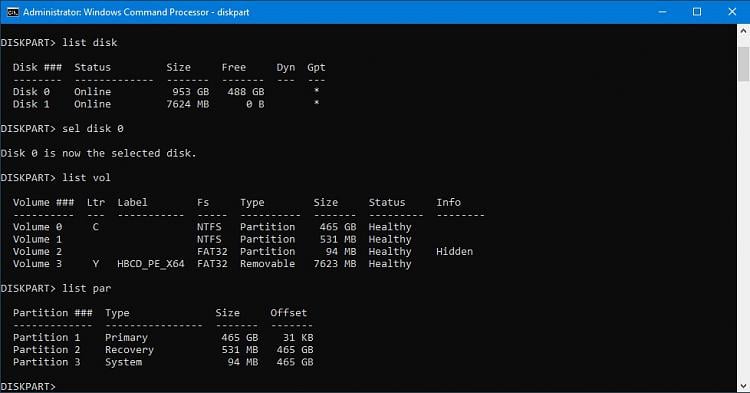Viewport: 750px width, 393px height.
Task: Click 'FAT32' in the Volume 2 row
Action: click(x=212, y=251)
